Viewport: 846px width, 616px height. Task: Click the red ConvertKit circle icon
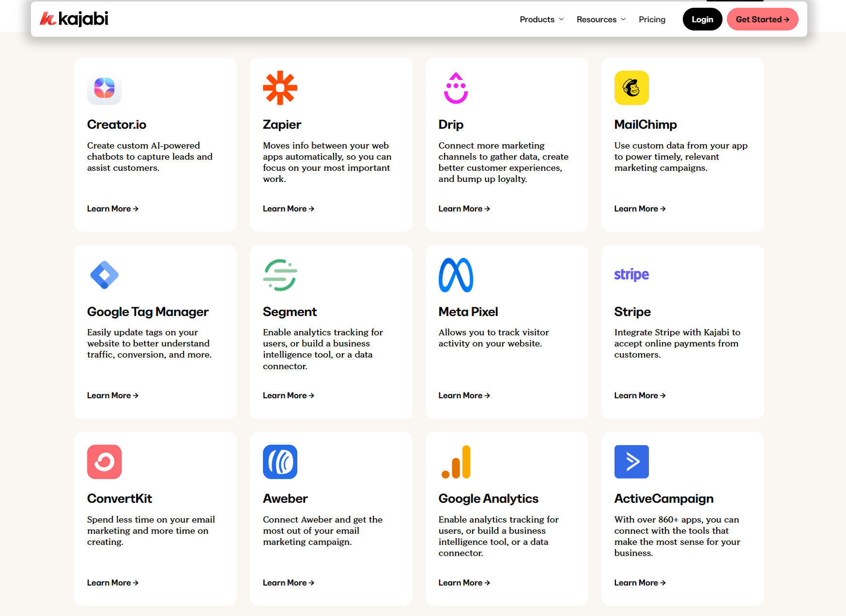click(104, 462)
